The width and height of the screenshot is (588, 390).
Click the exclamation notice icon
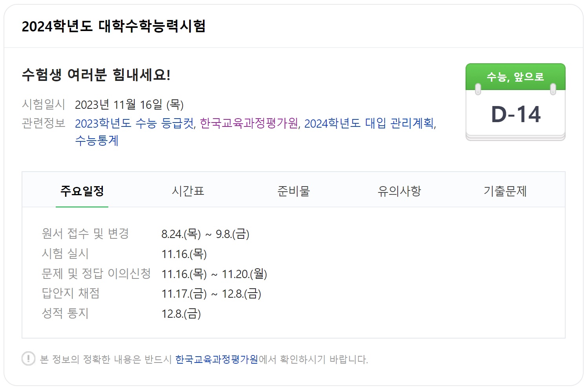click(x=28, y=359)
